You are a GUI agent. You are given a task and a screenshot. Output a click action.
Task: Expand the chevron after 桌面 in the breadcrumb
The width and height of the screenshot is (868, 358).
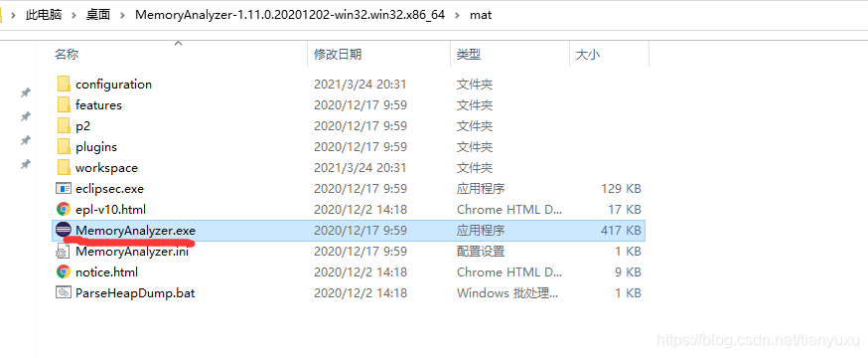122,16
